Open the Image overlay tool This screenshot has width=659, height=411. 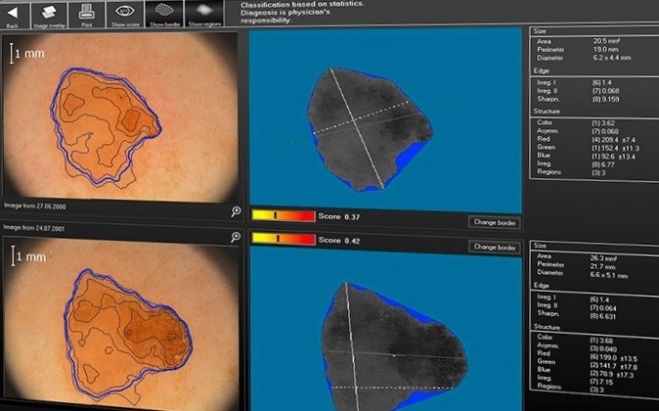point(49,15)
